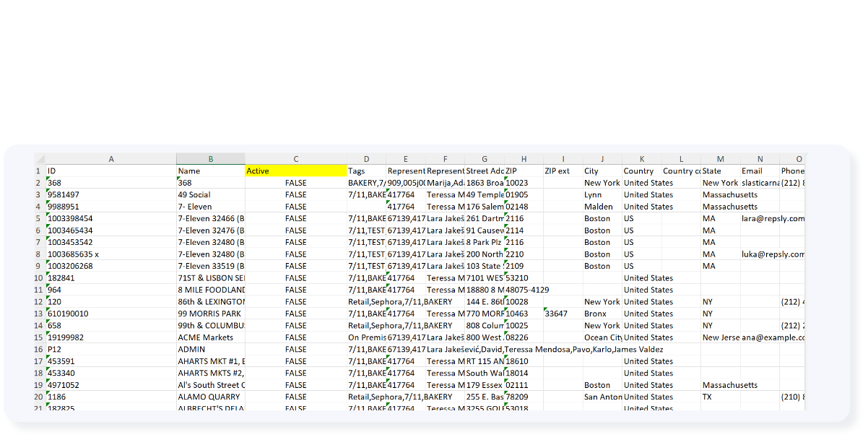Click the Lynn city cell
The width and height of the screenshot is (868, 440).
tap(602, 195)
